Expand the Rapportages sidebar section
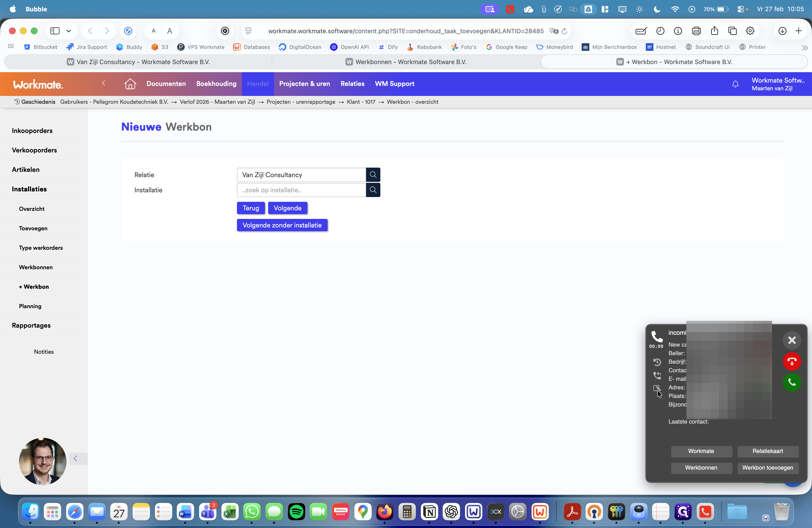The image size is (812, 528). pos(31,325)
